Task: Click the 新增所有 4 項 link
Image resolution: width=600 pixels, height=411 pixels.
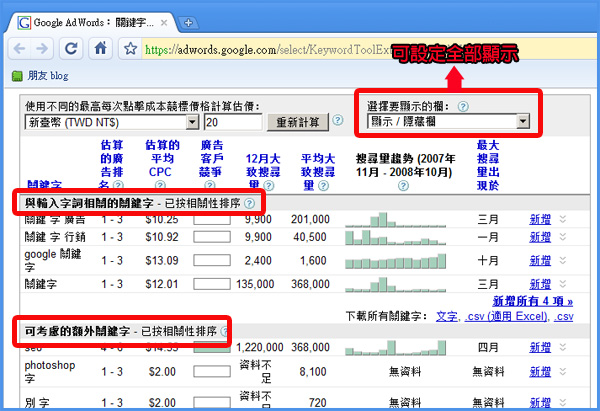Action: 533,301
